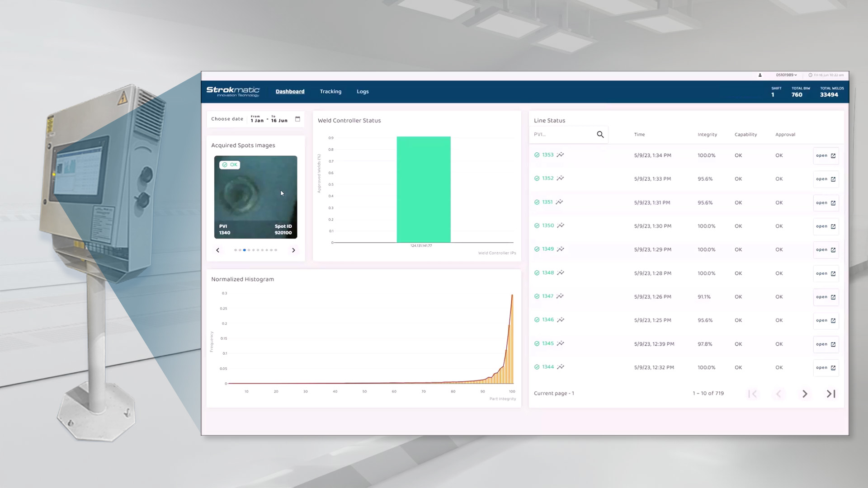Click trend chart icon for PVI 1353
This screenshot has width=868, height=488.
560,155
